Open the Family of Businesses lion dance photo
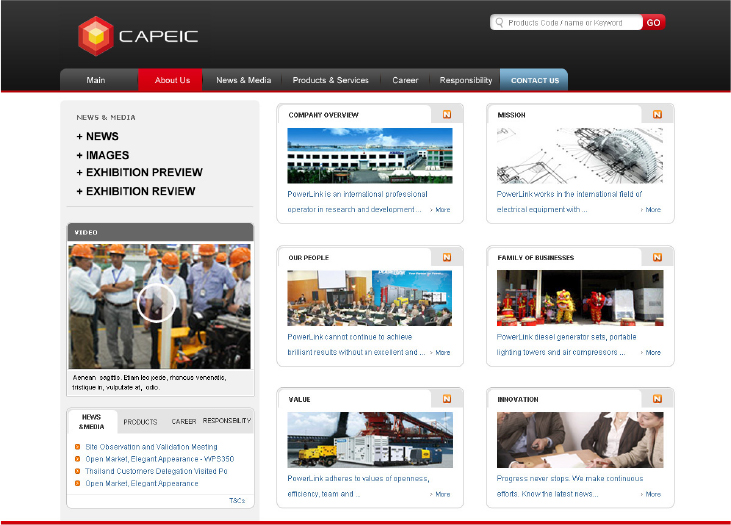This screenshot has width=731, height=525. click(x=580, y=298)
